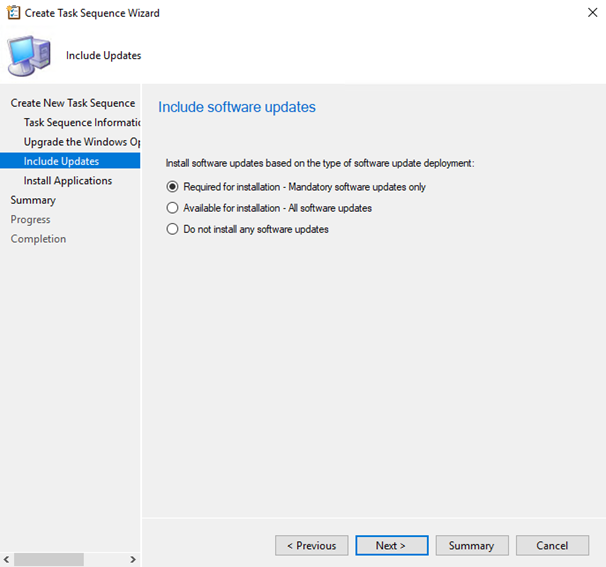Click the < Previous button
The width and height of the screenshot is (606, 567).
tap(312, 545)
